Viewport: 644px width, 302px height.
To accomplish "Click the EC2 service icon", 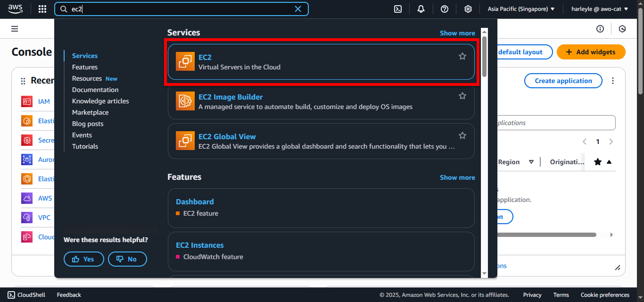I will pyautogui.click(x=185, y=62).
